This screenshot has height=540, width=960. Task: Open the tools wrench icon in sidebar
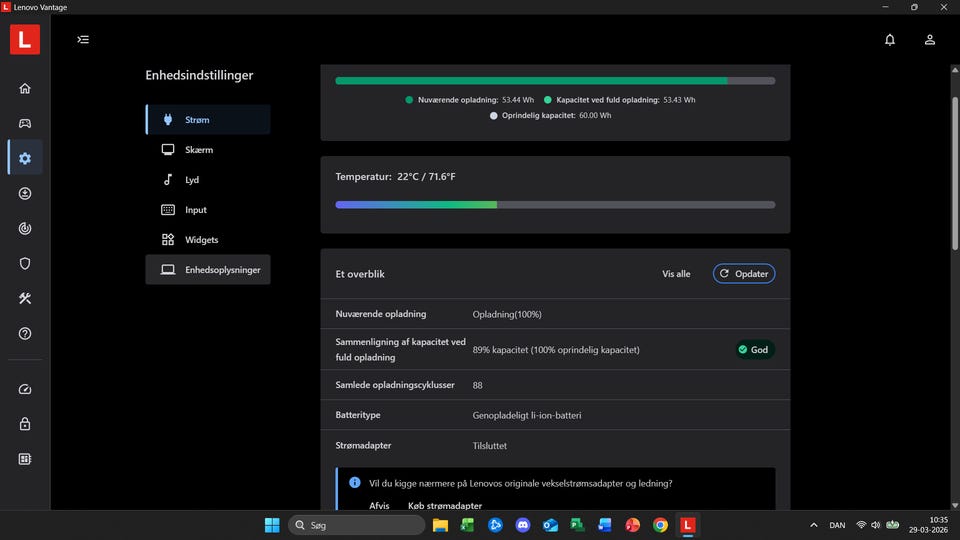click(25, 299)
